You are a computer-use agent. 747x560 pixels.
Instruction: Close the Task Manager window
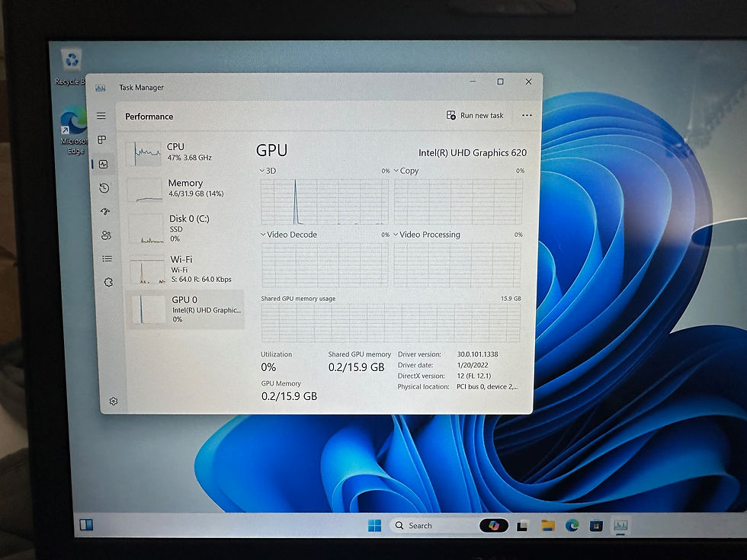[528, 82]
